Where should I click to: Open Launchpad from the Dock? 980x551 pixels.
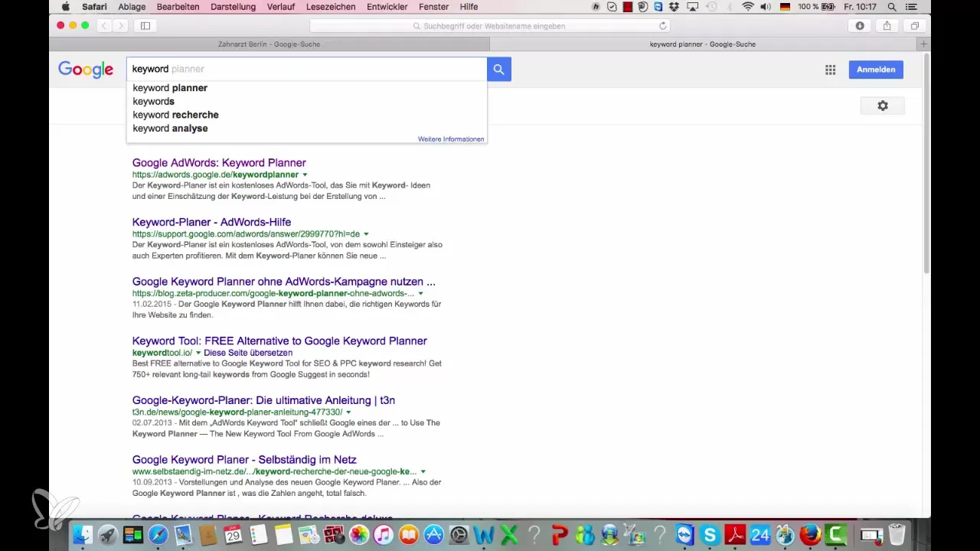107,535
